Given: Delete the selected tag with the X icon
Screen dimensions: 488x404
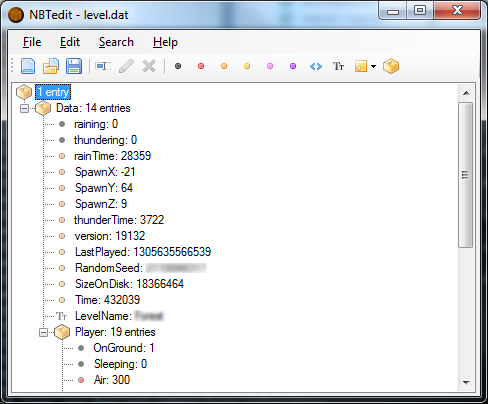Looking at the screenshot, I should (149, 66).
